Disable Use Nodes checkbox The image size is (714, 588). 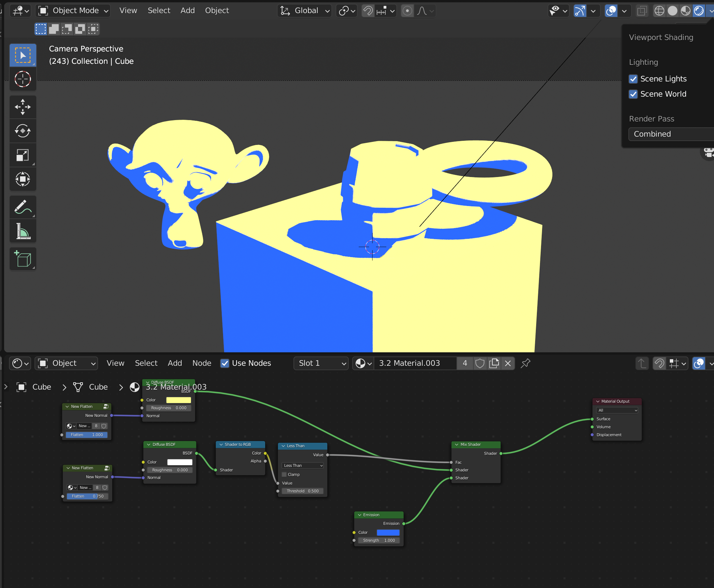pyautogui.click(x=225, y=363)
